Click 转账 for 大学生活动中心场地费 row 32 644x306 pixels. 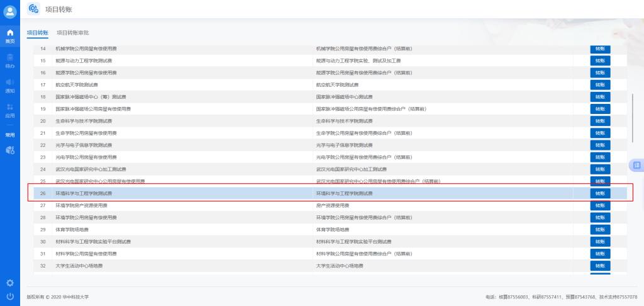[600, 266]
